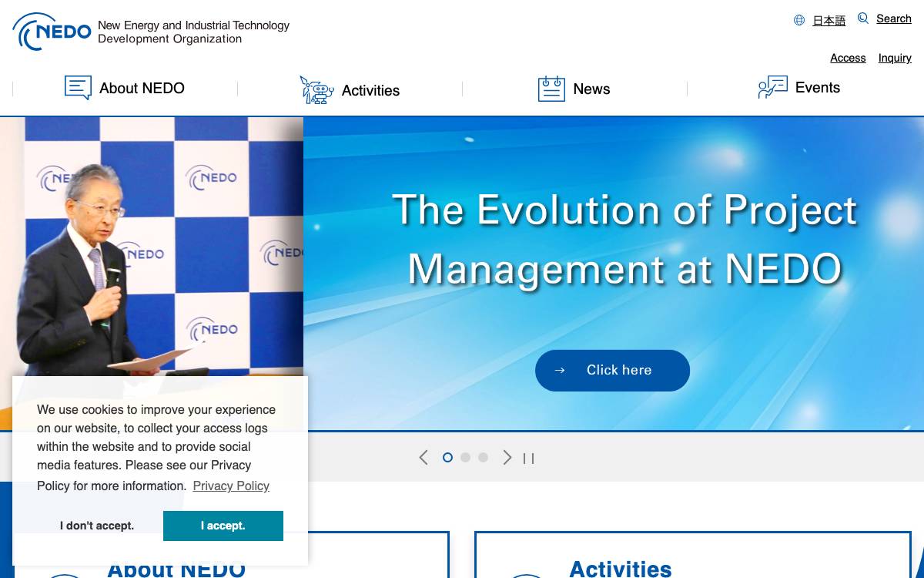Show the next carousel slide

(x=507, y=458)
